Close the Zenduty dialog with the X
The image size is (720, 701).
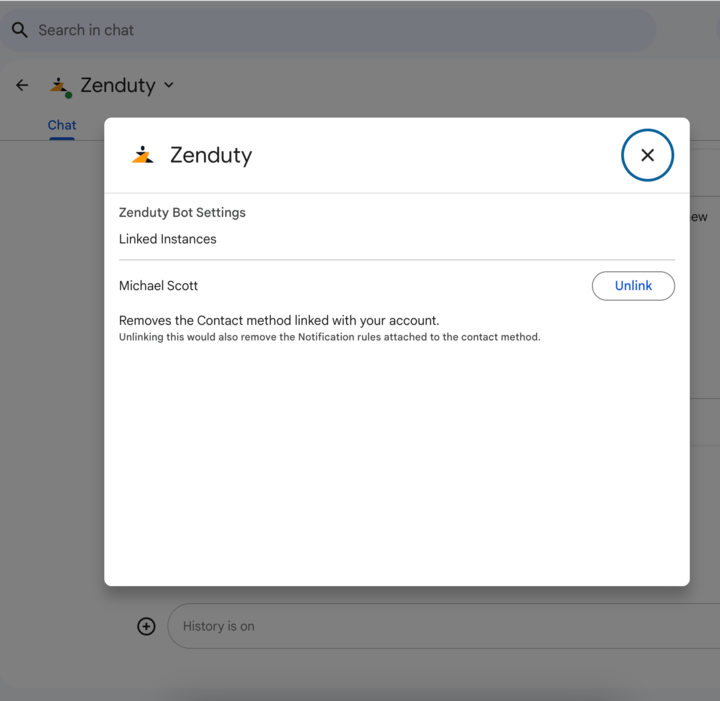(647, 155)
